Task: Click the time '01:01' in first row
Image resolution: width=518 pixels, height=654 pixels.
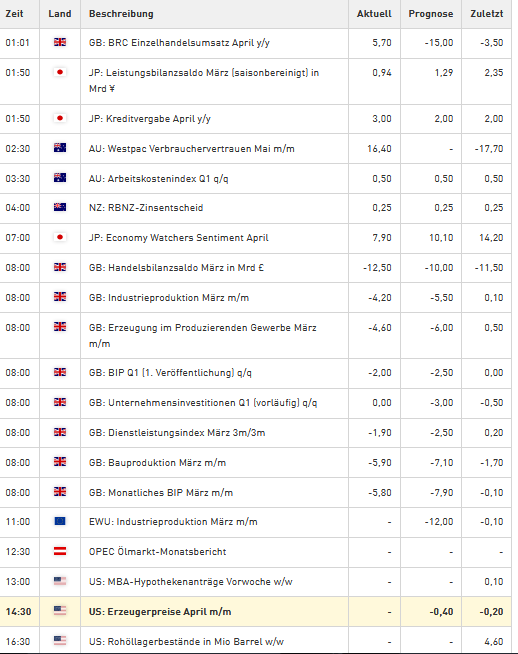Action: (18, 43)
